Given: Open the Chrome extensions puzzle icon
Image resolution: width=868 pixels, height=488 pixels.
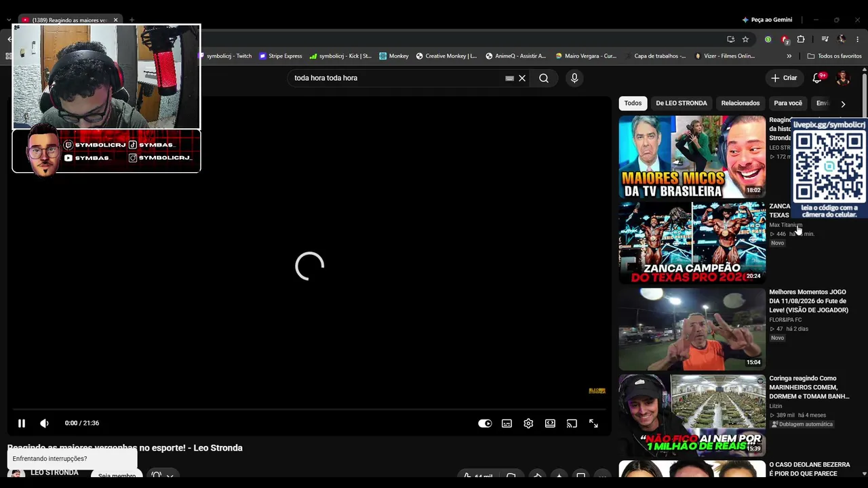Looking at the screenshot, I should [801, 39].
